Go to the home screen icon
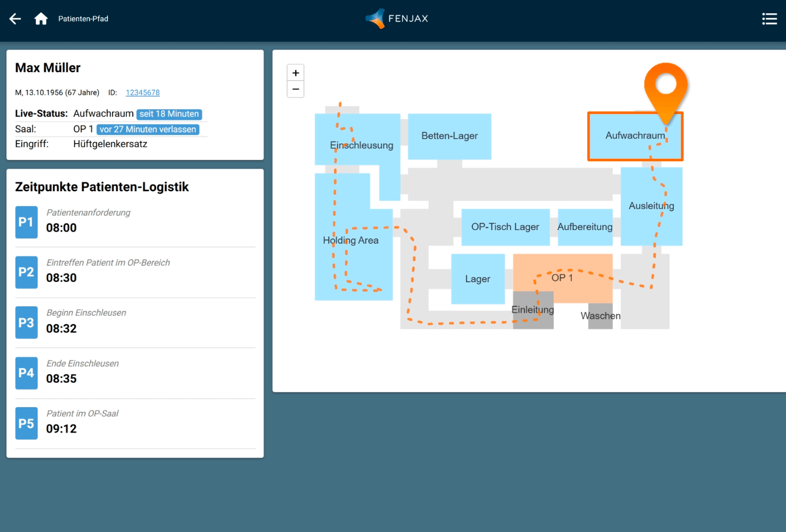The height and width of the screenshot is (532, 786). [41, 19]
